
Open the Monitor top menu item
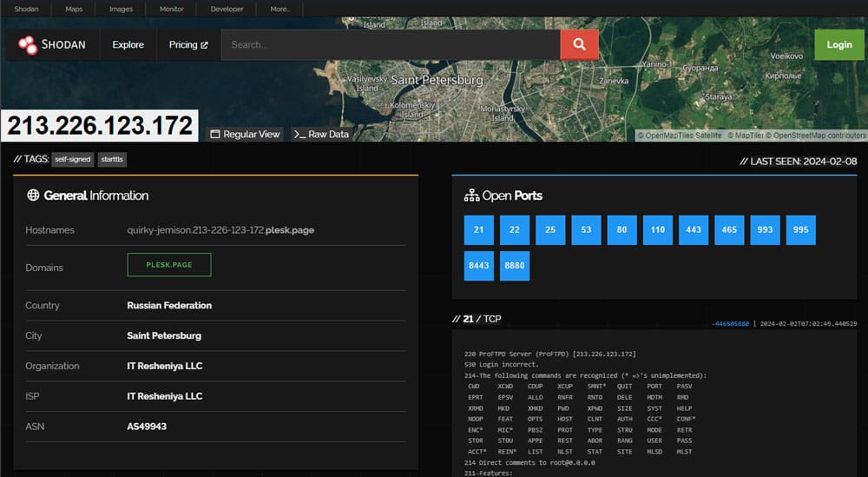pyautogui.click(x=171, y=9)
